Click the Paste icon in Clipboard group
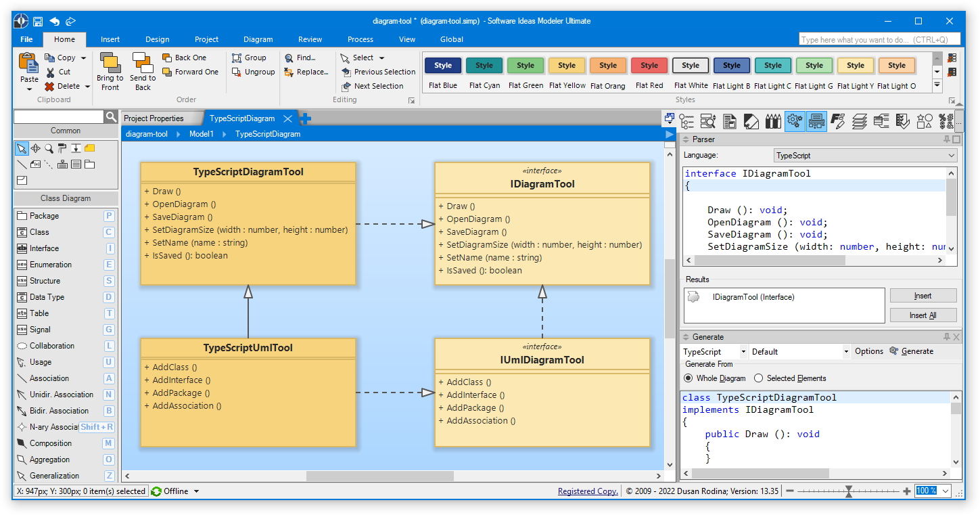The width and height of the screenshot is (980, 515). coord(28,64)
